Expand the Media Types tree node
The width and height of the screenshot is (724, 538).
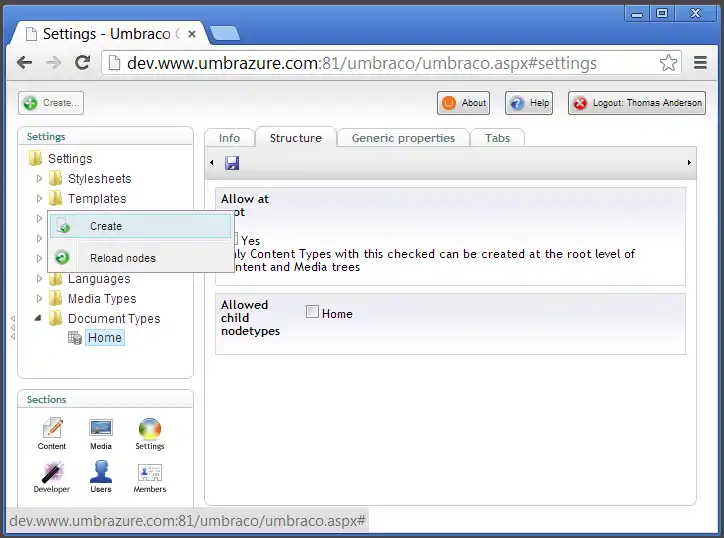click(x=39, y=298)
